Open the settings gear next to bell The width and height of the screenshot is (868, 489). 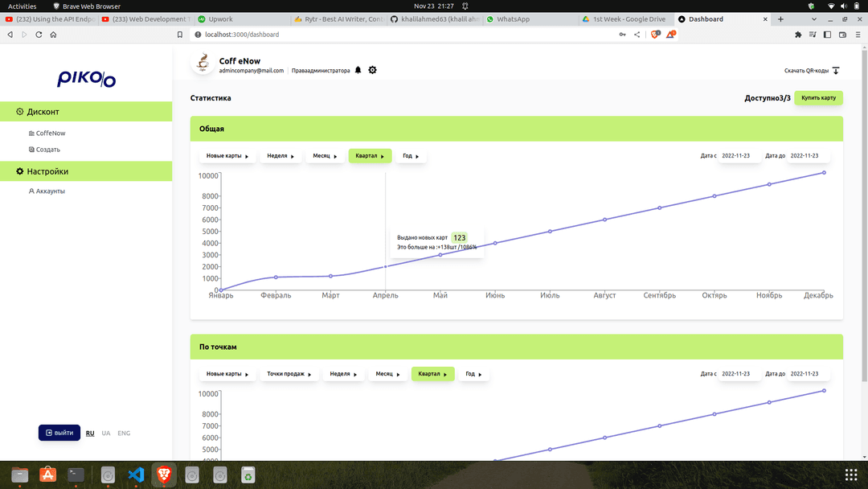(x=373, y=70)
